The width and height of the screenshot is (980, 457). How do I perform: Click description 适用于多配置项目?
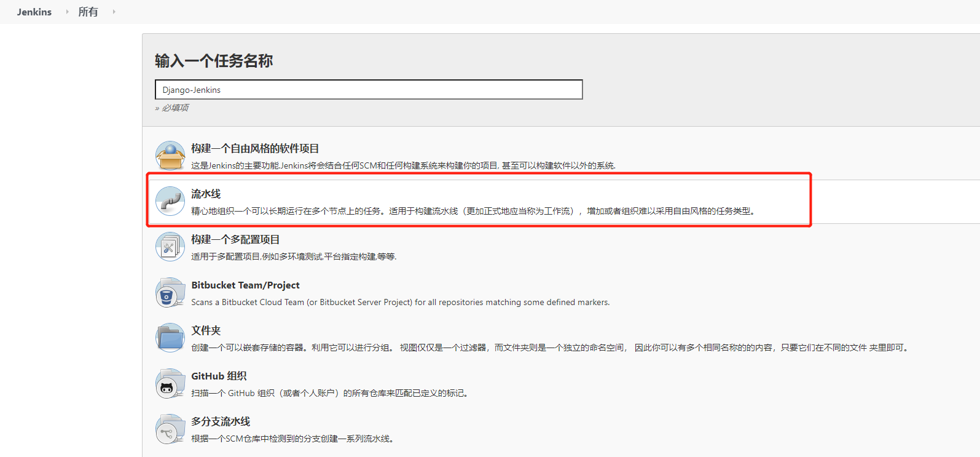click(294, 256)
